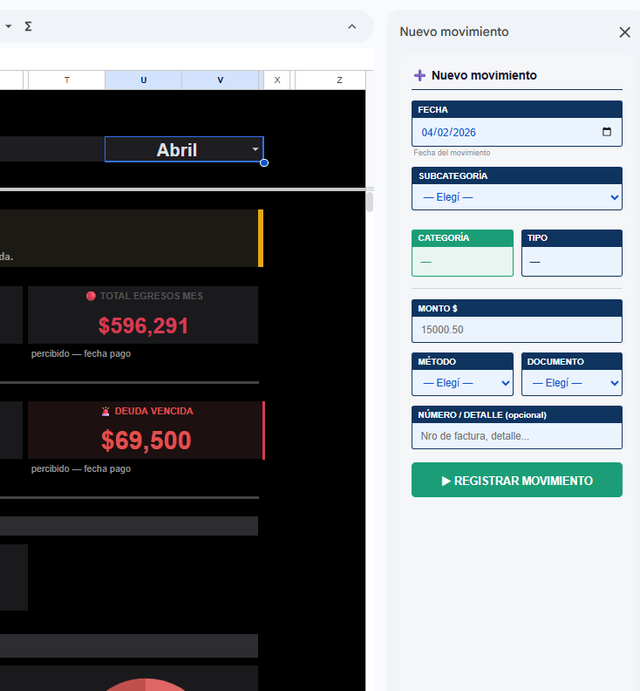Viewport: 640px width, 691px height.
Task: Select column T header
Action: click(67, 80)
